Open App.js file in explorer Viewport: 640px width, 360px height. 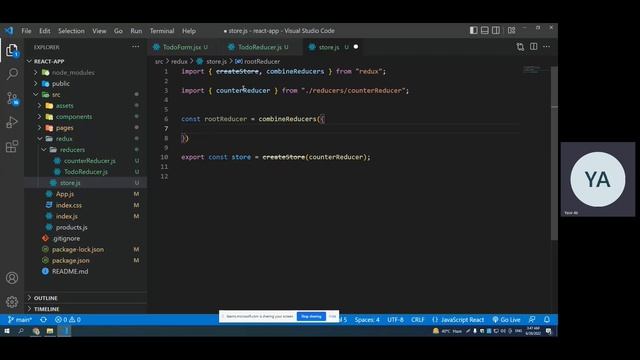64,194
